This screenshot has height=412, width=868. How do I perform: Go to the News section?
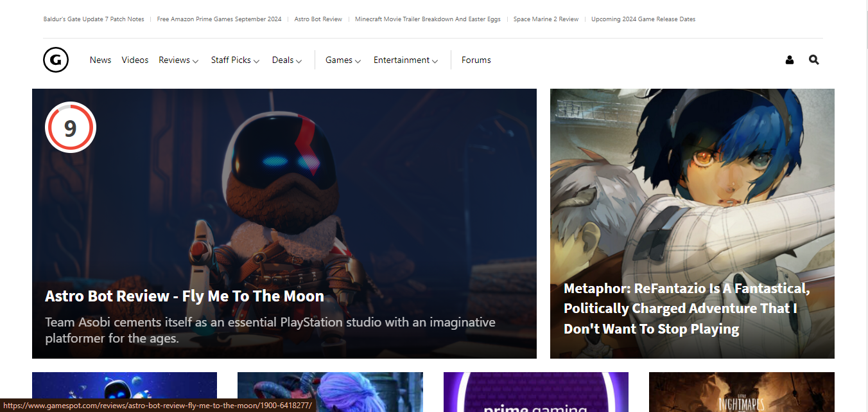tap(100, 60)
